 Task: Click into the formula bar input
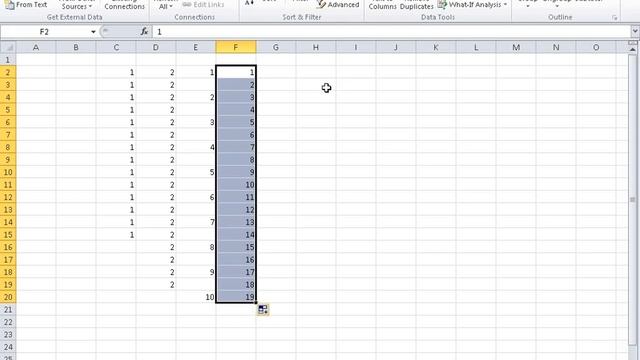391,32
